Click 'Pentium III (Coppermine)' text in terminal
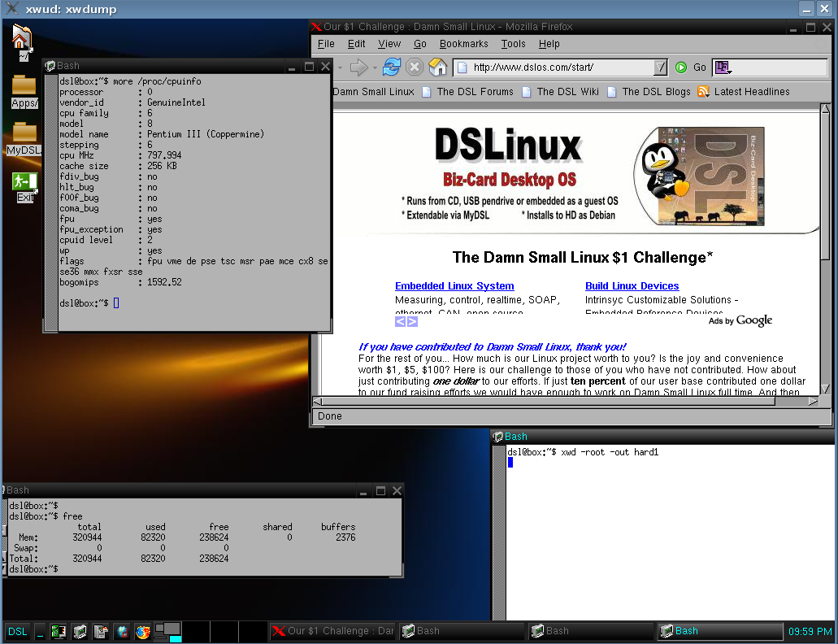838x644 pixels. tap(206, 134)
